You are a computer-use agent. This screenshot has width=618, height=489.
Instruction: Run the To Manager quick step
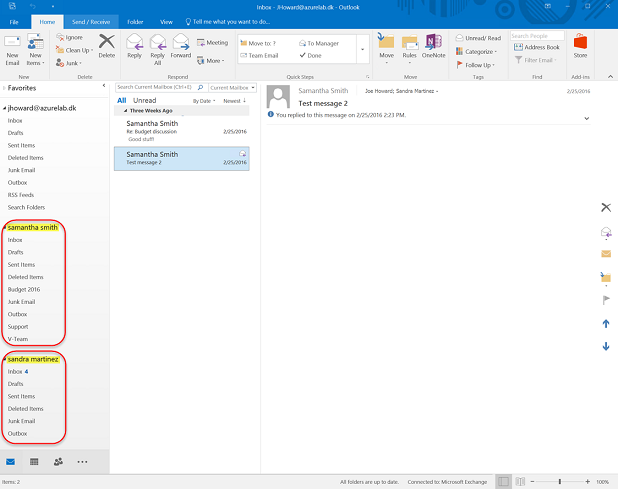tap(319, 43)
